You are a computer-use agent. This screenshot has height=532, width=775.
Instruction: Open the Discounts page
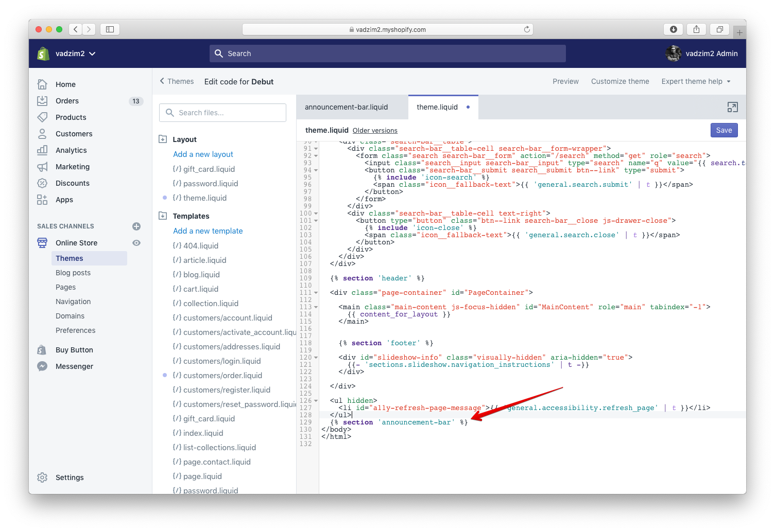(72, 183)
